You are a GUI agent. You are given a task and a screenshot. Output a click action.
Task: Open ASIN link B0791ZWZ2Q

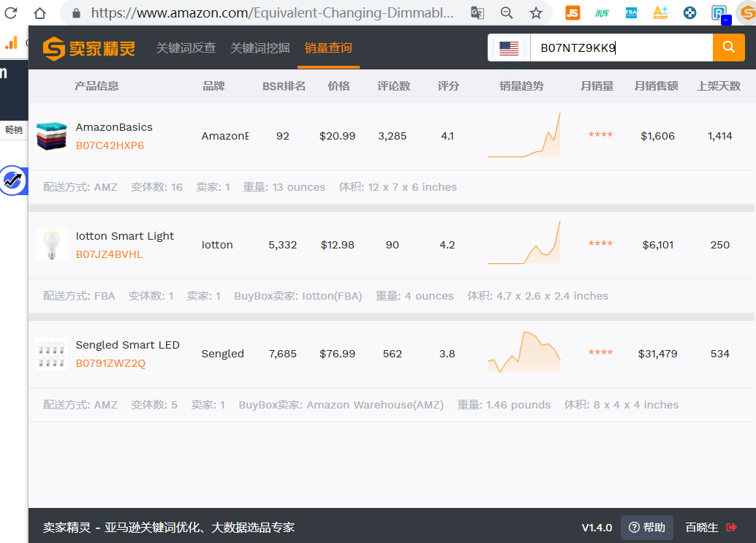tap(110, 363)
